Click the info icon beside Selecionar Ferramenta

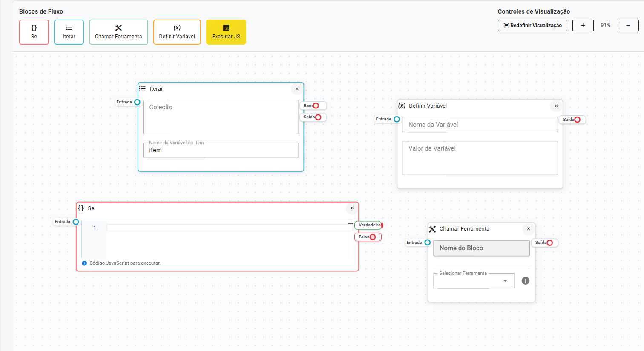pos(526,281)
